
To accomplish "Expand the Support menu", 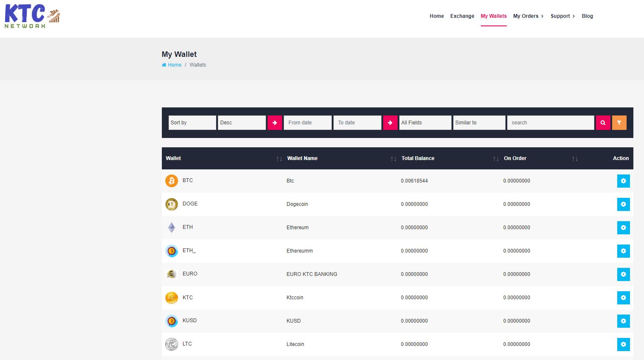I will [562, 16].
